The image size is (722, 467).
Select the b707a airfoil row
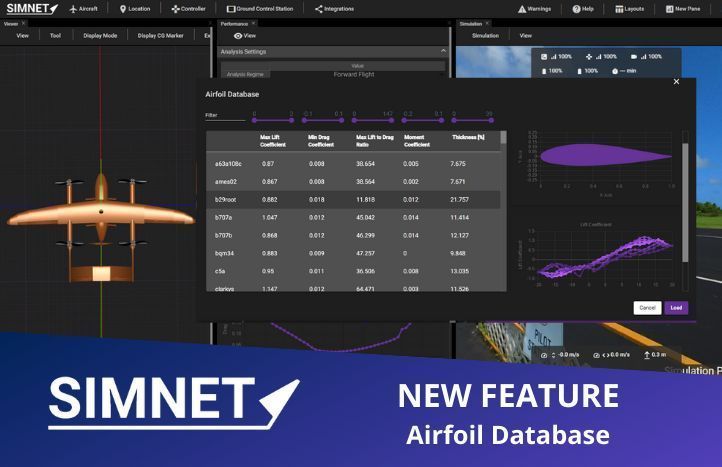point(353,217)
